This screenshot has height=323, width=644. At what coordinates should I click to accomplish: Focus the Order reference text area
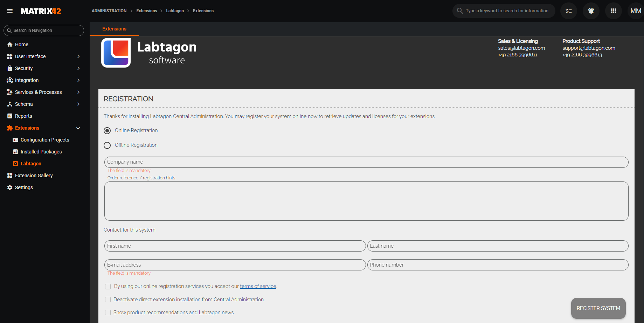(366, 201)
